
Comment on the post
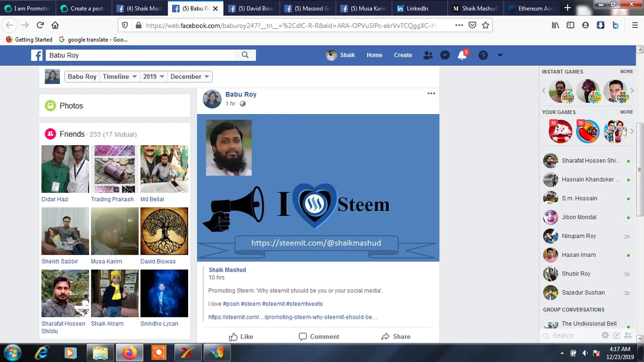318,336
